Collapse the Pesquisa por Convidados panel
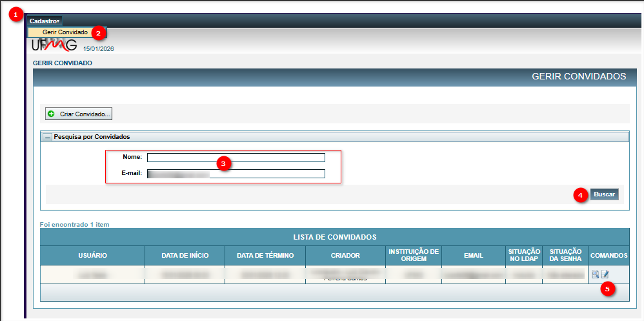Image resolution: width=644 pixels, height=321 pixels. [48, 138]
